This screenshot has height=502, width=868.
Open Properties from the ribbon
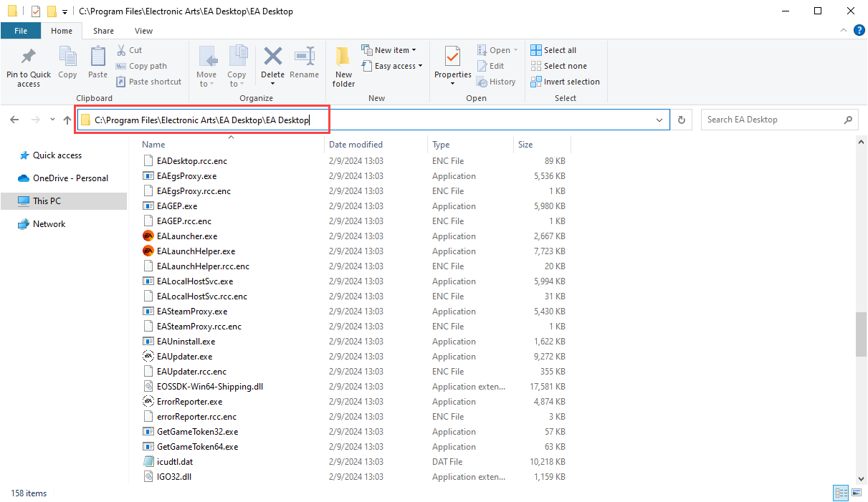pyautogui.click(x=452, y=57)
